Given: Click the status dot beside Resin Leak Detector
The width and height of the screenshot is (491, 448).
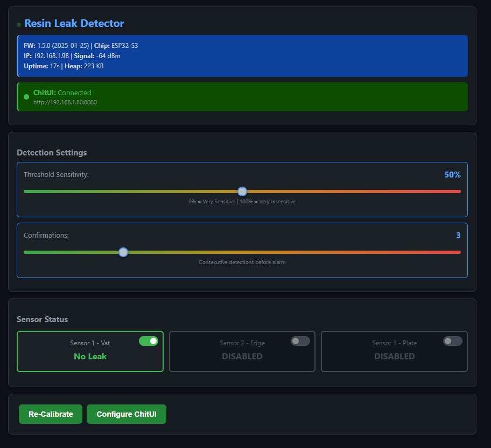Looking at the screenshot, I should pyautogui.click(x=19, y=25).
